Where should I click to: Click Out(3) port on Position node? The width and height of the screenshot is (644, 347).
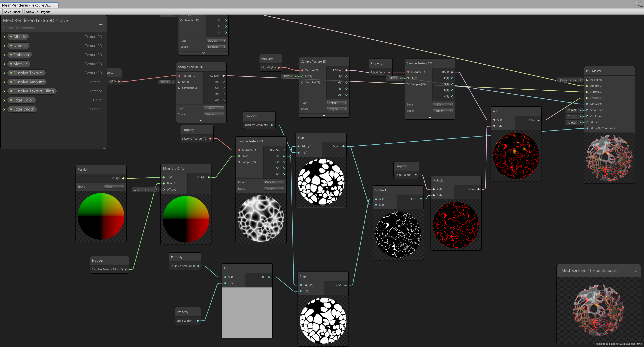pos(123,178)
